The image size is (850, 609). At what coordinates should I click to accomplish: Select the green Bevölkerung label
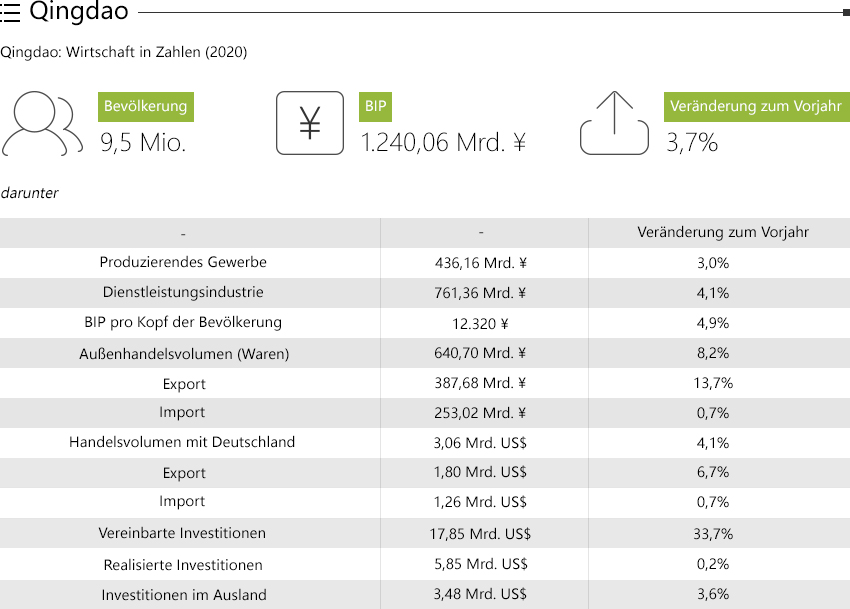click(146, 106)
